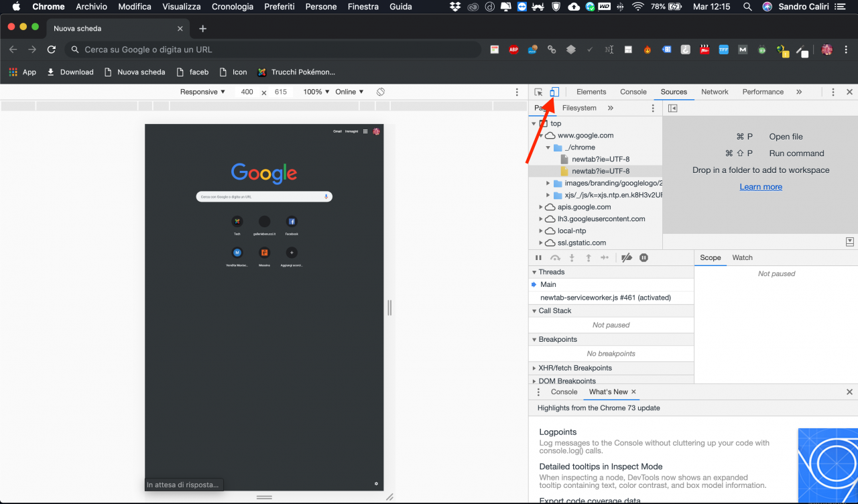
Task: Open the Learn more link
Action: click(x=761, y=187)
